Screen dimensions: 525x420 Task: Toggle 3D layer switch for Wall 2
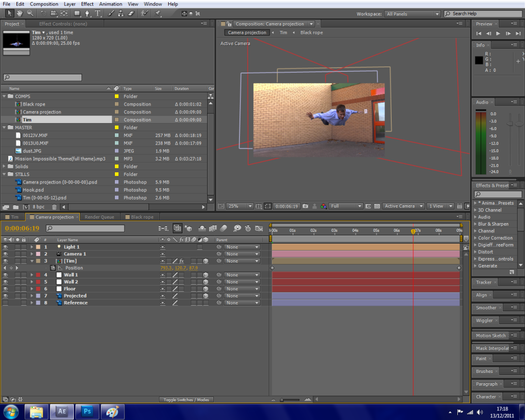(x=206, y=282)
